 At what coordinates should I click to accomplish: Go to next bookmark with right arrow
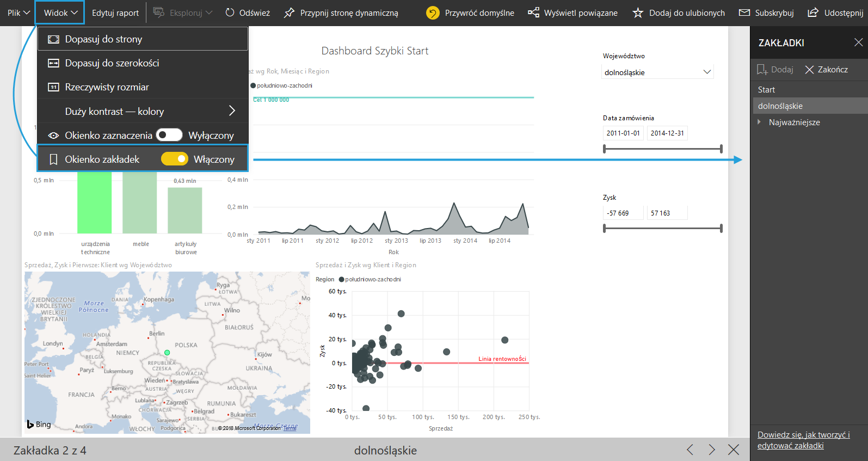point(712,450)
